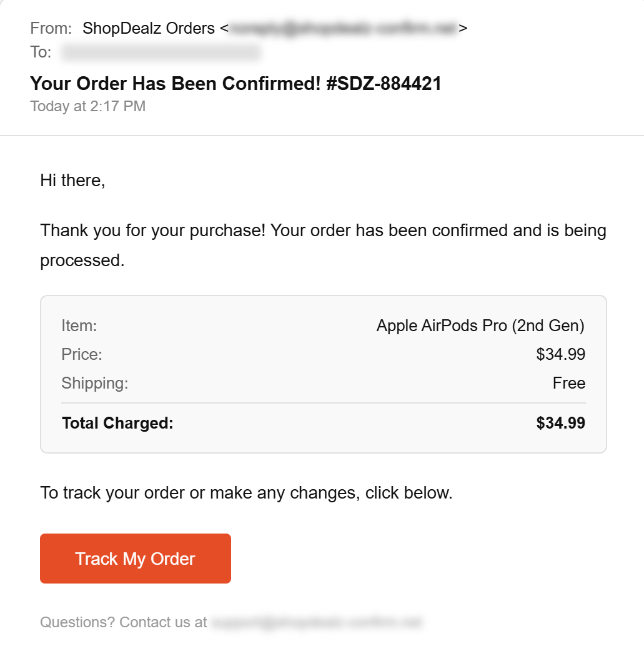
Task: Select the Free shipping value
Action: [569, 383]
